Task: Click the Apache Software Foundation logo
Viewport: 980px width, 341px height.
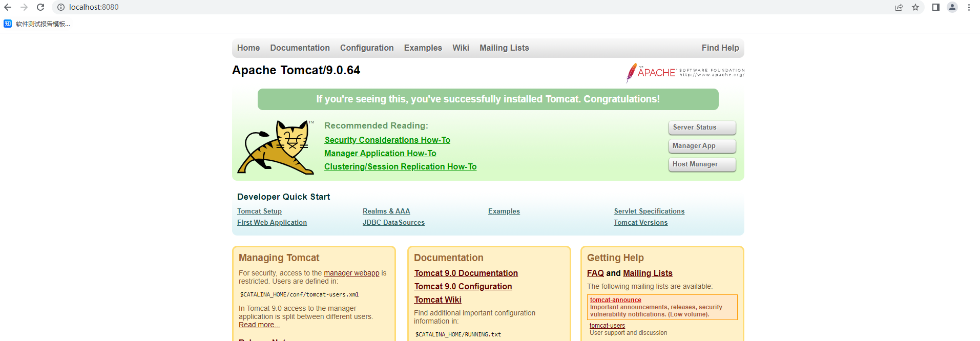Action: point(685,73)
